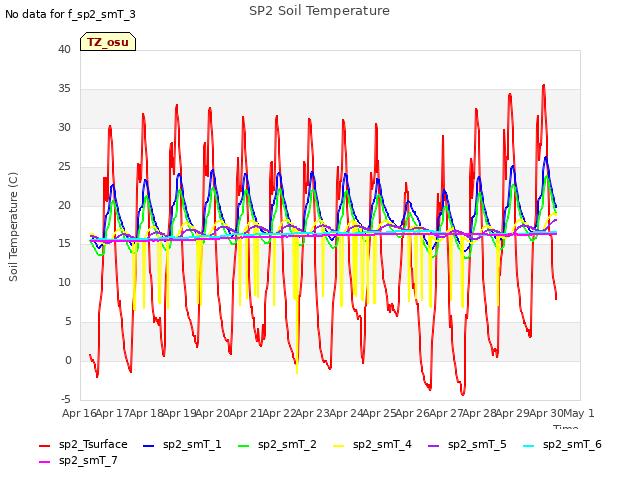The image size is (640, 480).
Task: Toggle the sp2_smT_2 legend entry
Action: (x=277, y=444)
